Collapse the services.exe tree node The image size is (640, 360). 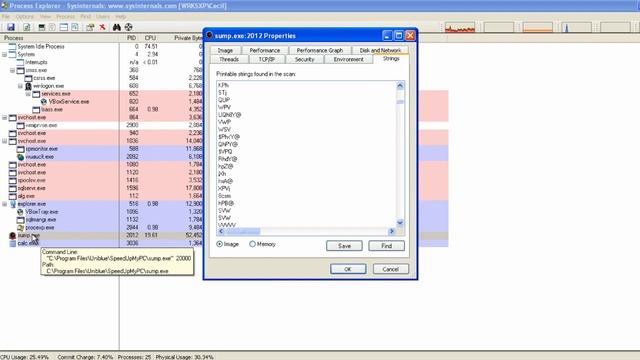click(x=28, y=94)
